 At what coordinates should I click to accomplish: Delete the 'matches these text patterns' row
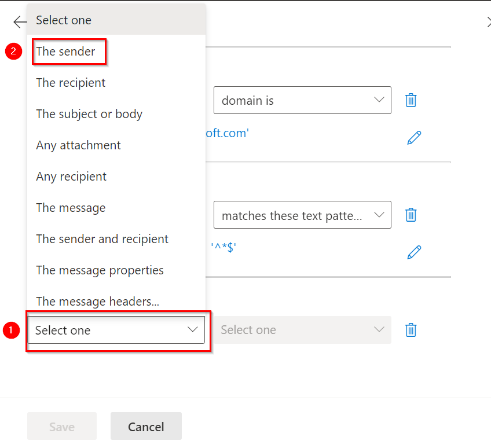(x=411, y=215)
